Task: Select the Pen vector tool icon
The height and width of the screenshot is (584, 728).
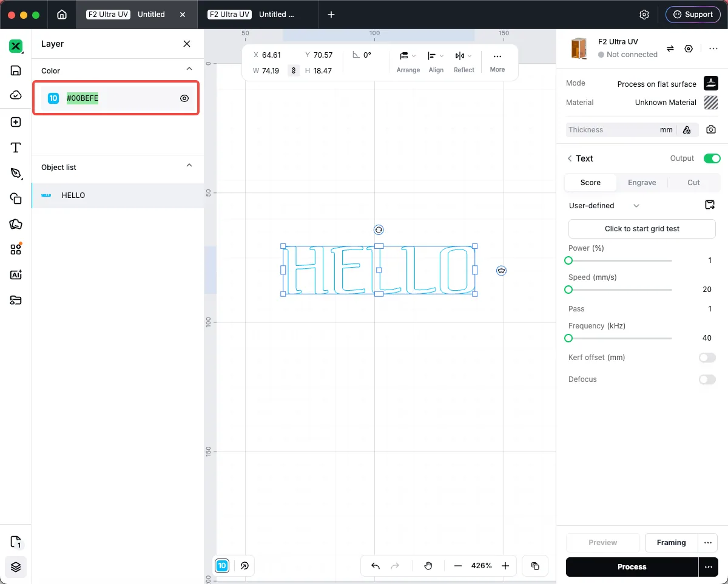Action: pyautogui.click(x=16, y=173)
